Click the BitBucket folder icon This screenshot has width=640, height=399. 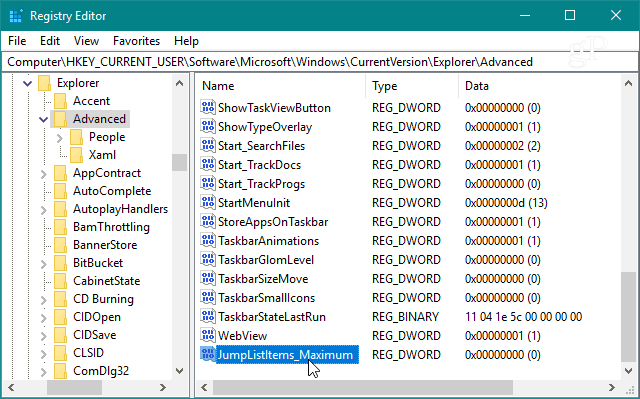pos(60,263)
